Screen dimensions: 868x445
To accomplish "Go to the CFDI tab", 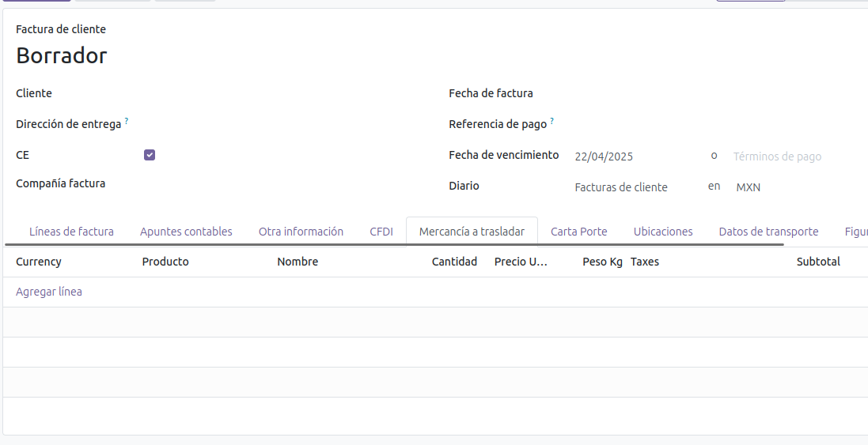I will [x=381, y=232].
